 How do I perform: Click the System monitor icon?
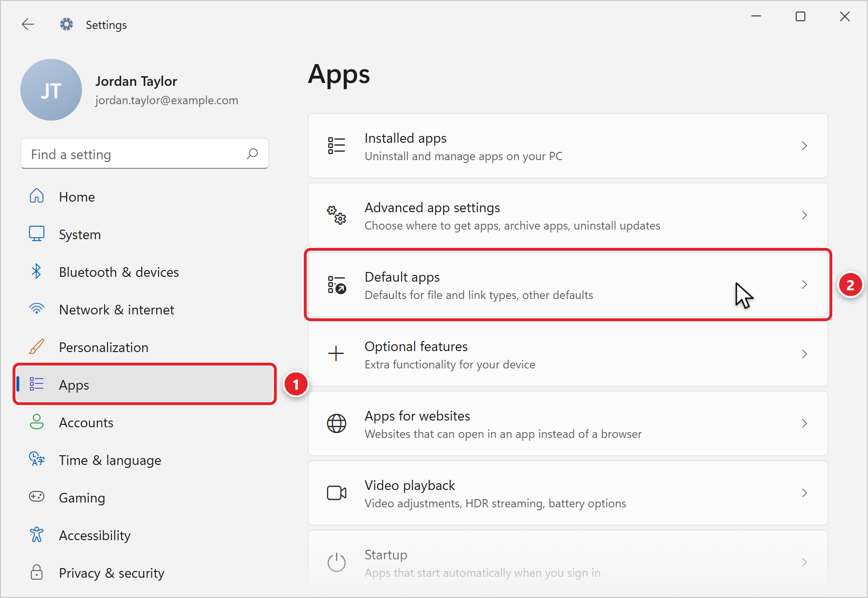pyautogui.click(x=37, y=233)
